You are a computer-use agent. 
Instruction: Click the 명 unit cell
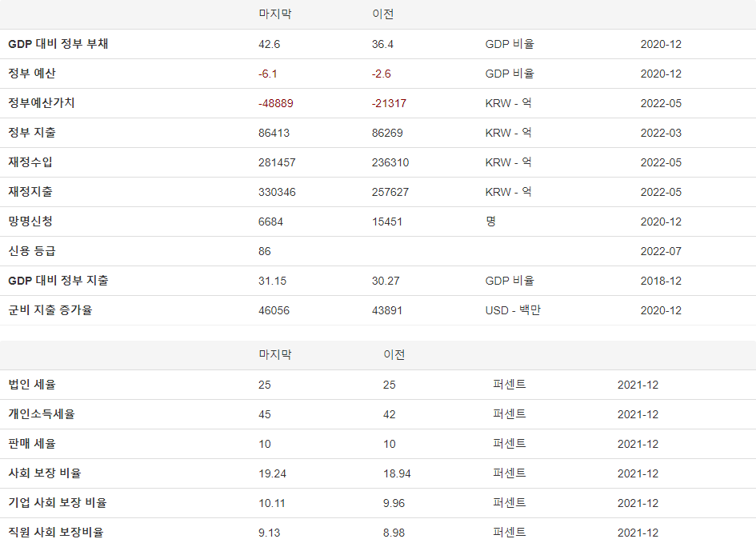[x=490, y=222]
